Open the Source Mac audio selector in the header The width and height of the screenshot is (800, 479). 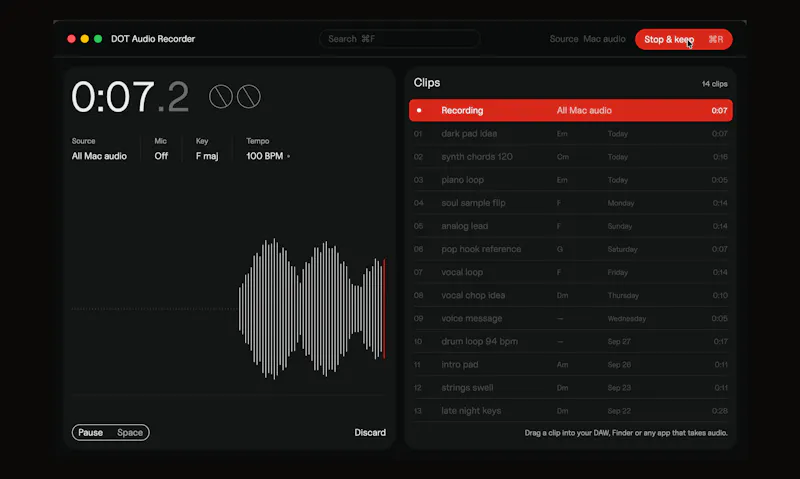point(587,39)
